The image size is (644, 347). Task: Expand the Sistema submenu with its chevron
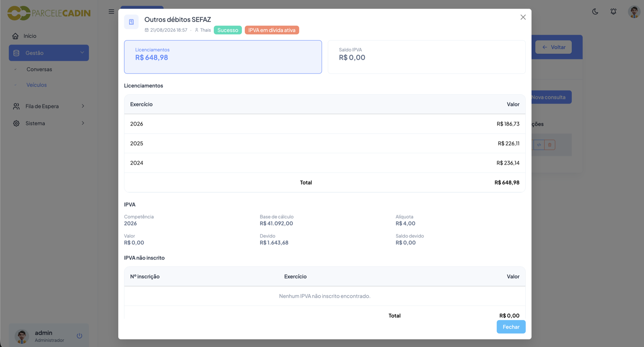[83, 123]
